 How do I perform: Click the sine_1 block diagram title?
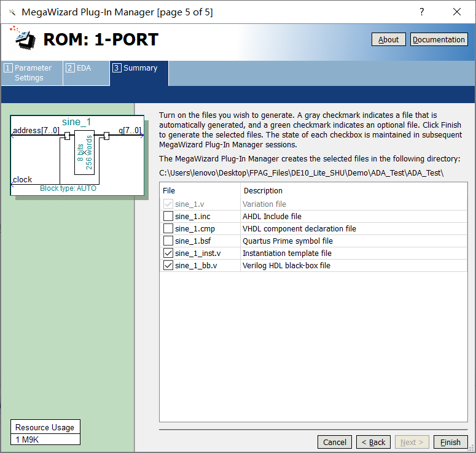point(77,122)
